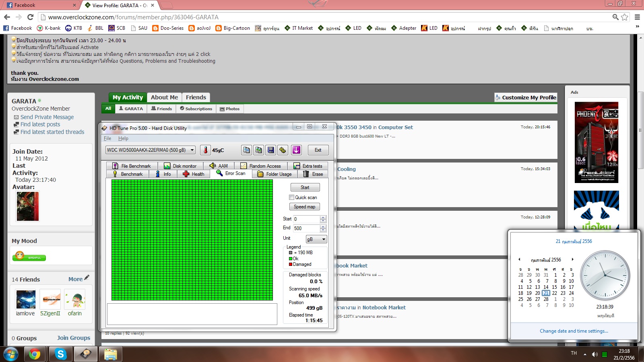Start the error scan
The height and width of the screenshot is (362, 644).
[305, 187]
